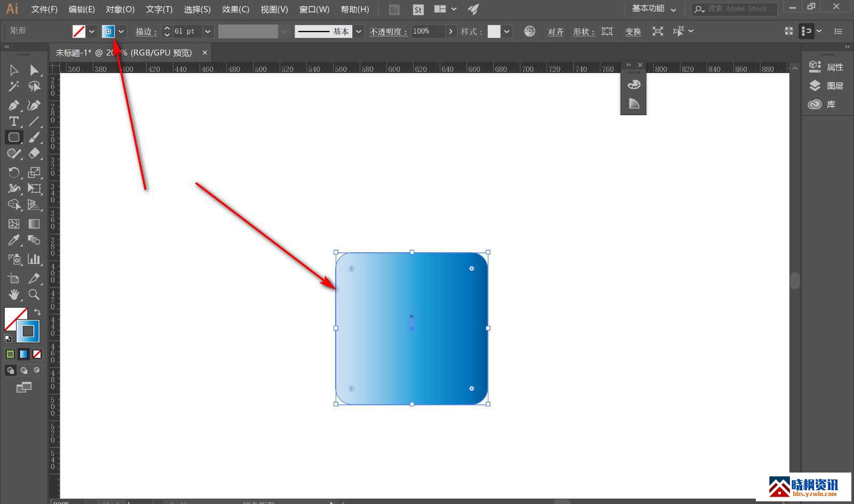Select the Type (T) tool
Viewport: 854px width, 504px height.
click(14, 122)
